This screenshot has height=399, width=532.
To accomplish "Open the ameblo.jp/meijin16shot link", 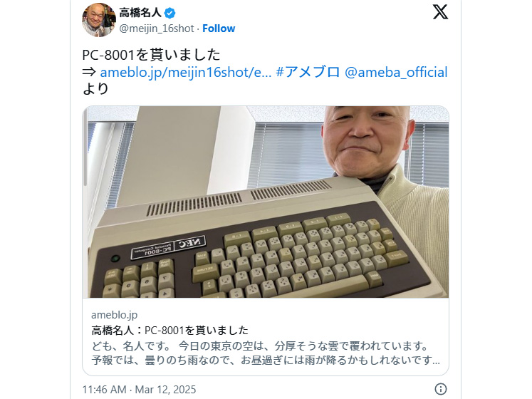I will [x=186, y=73].
